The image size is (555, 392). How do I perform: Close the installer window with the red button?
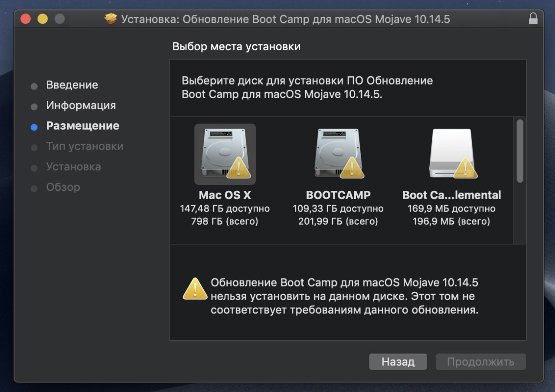tap(26, 19)
